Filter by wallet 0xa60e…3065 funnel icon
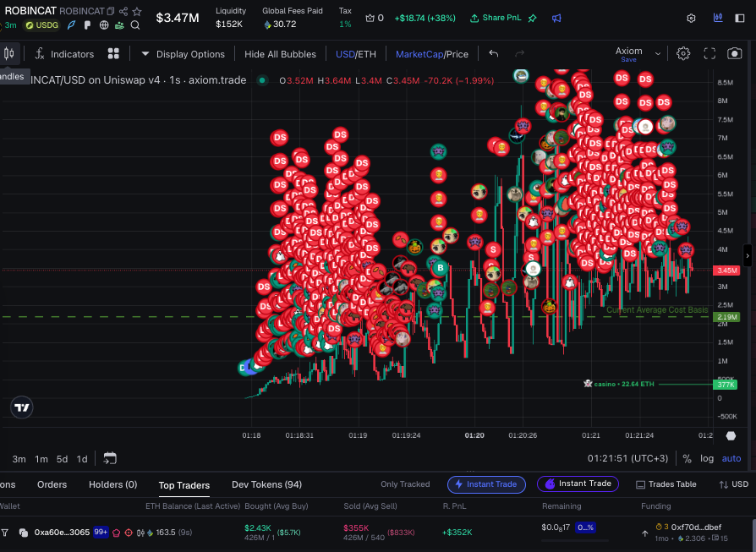The image size is (756, 552). (4, 533)
